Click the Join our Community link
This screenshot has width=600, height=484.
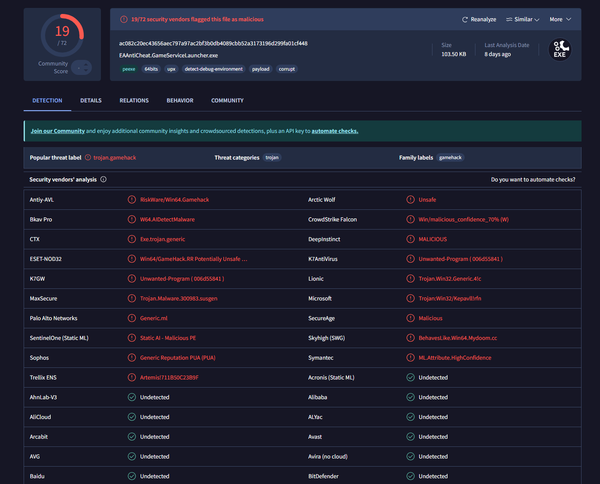(63, 131)
